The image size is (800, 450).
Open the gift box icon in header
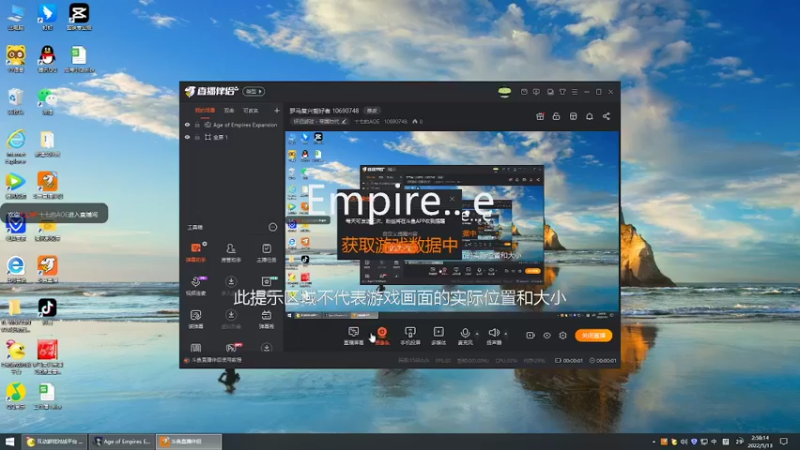540,116
